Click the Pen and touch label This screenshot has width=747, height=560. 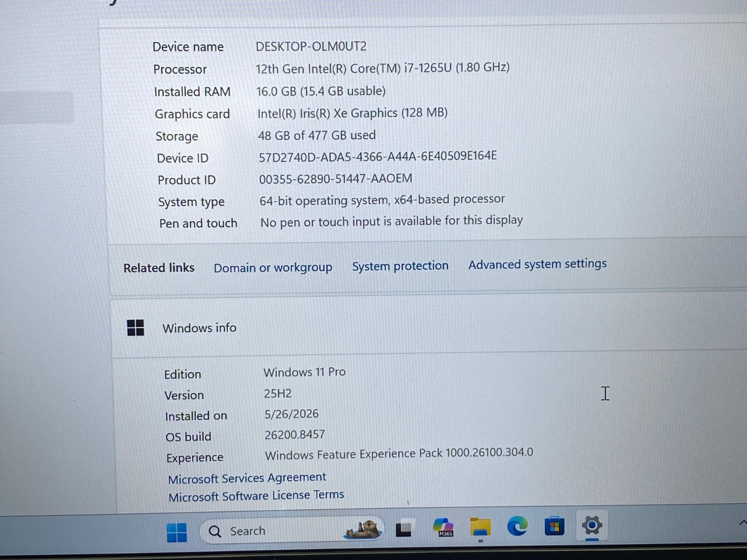click(x=198, y=224)
